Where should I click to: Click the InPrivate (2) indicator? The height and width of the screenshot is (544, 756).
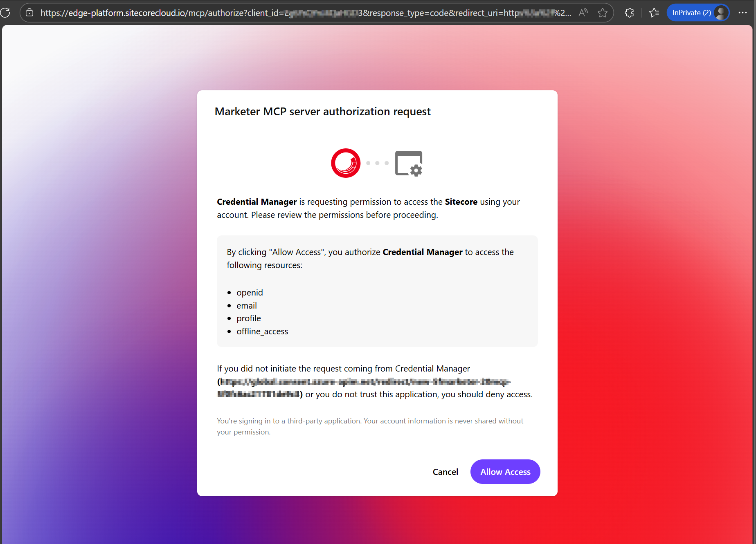pyautogui.click(x=691, y=13)
